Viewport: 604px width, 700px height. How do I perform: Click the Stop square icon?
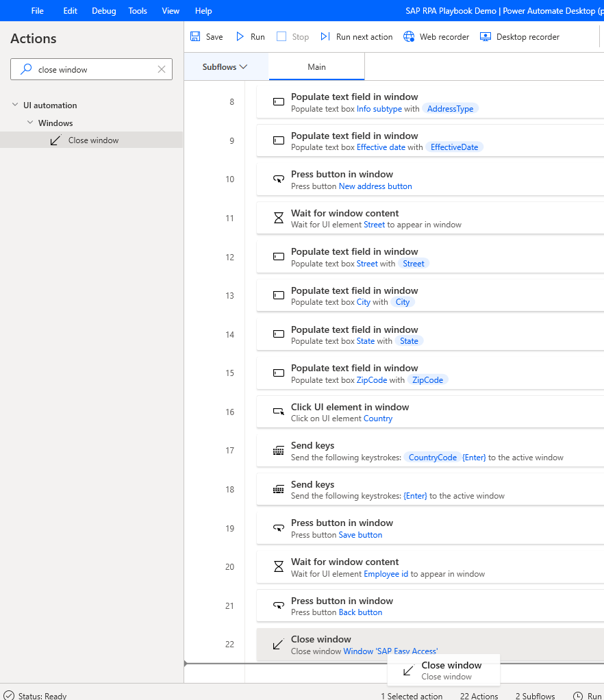(x=281, y=36)
